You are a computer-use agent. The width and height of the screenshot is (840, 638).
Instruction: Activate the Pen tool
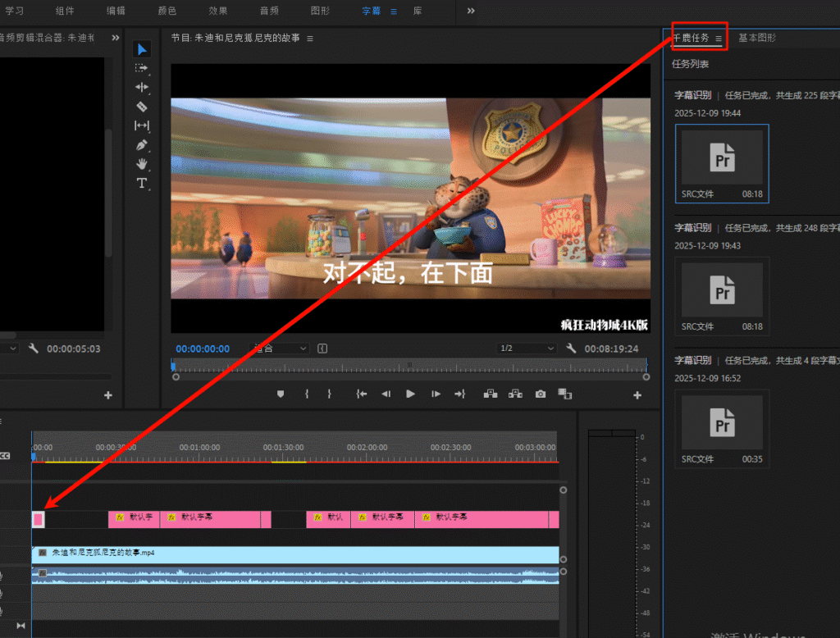pyautogui.click(x=142, y=144)
